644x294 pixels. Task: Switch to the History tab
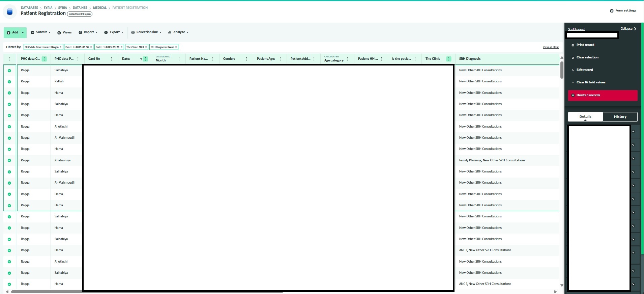point(620,117)
